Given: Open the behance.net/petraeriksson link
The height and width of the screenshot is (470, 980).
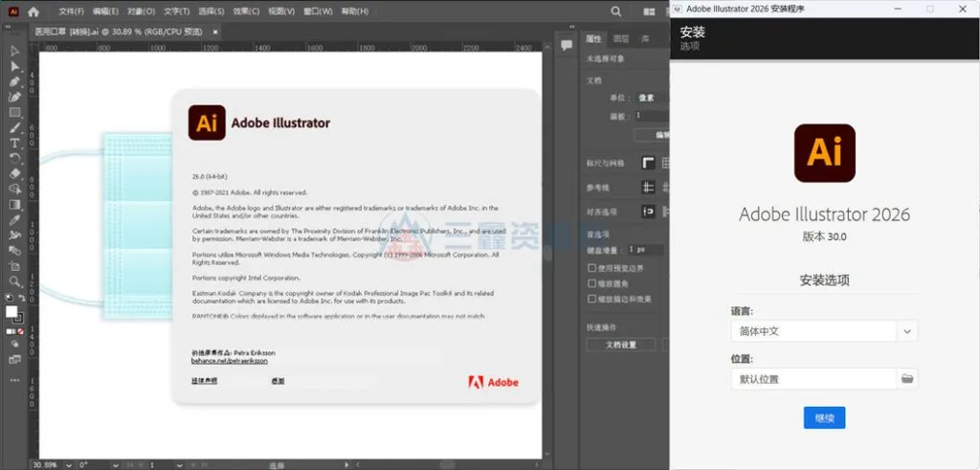Looking at the screenshot, I should coord(230,361).
